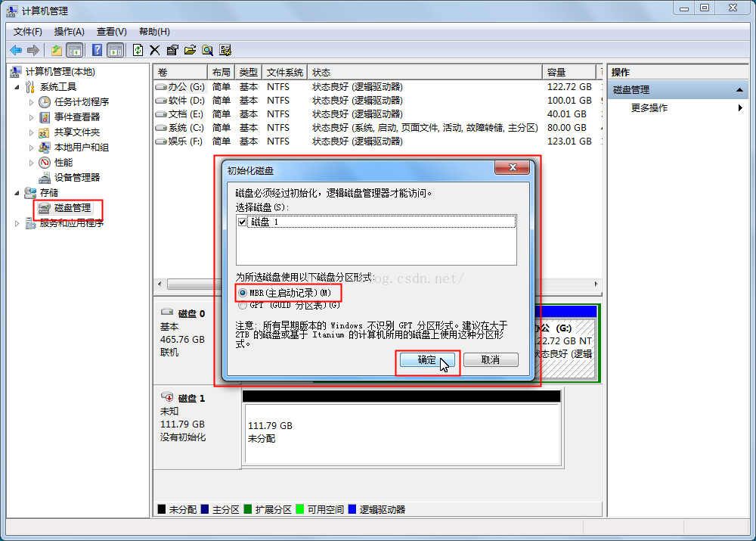Click the blue Help question mark icon
Image resolution: width=756 pixels, height=541 pixels.
(x=97, y=50)
